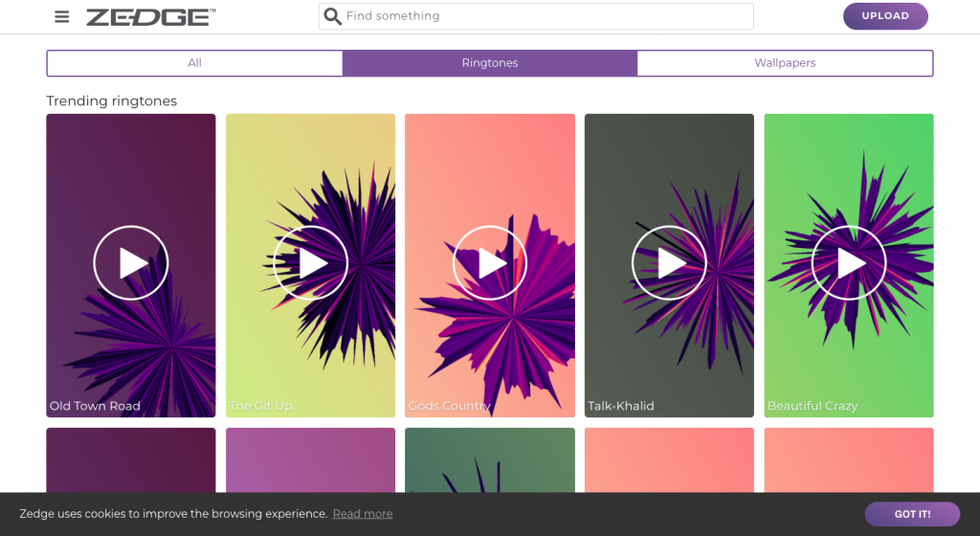This screenshot has width=980, height=536.
Task: Open the Talk-Khalid title
Action: pyautogui.click(x=620, y=406)
